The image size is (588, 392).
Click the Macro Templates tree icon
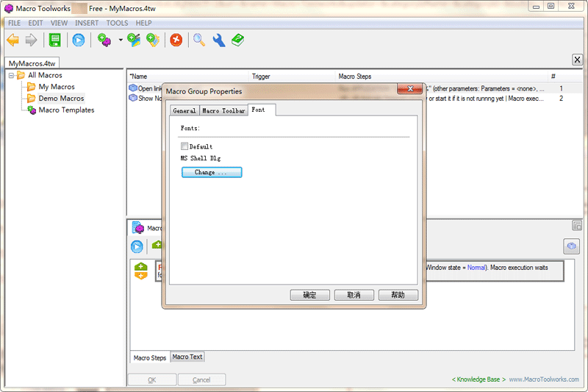point(32,110)
